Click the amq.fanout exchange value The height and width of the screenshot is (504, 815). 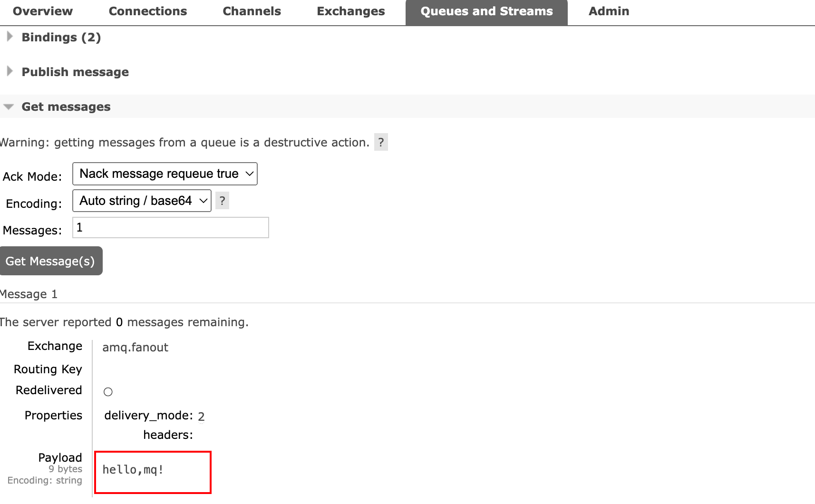point(136,348)
